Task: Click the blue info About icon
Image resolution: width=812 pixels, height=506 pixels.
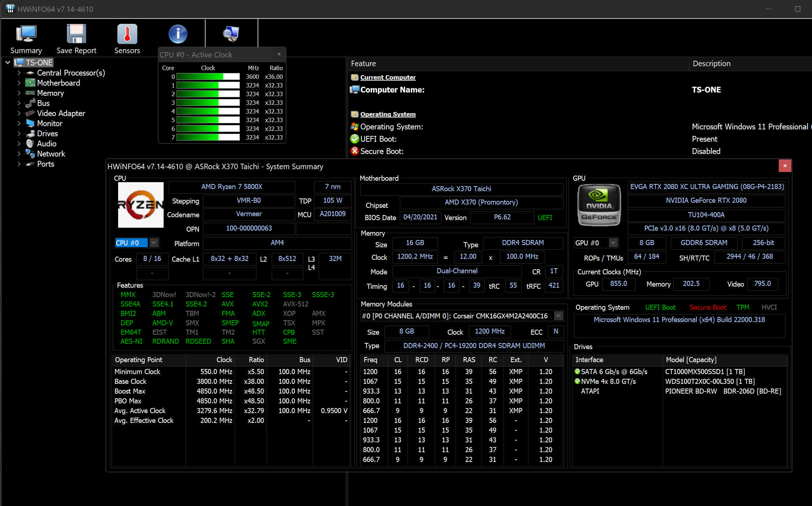Action: pyautogui.click(x=178, y=34)
